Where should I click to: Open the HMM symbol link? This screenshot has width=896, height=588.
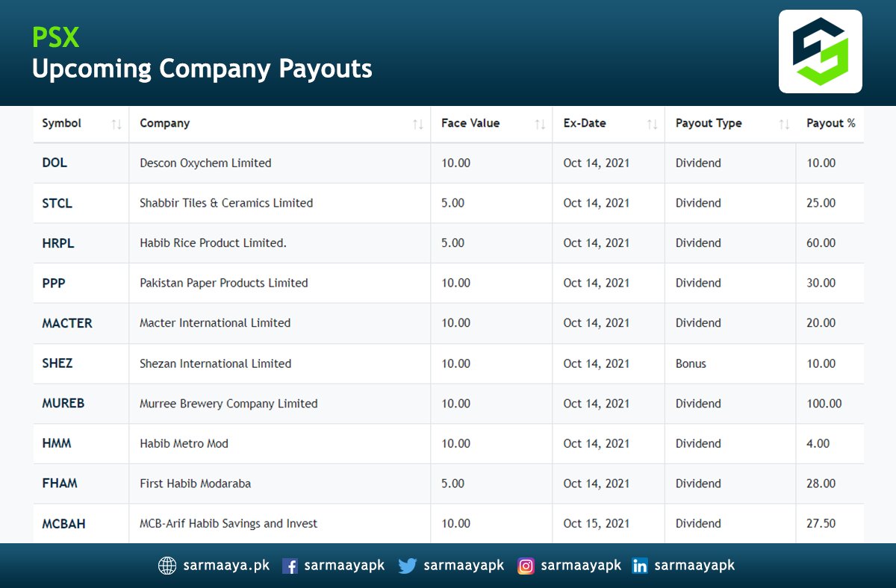click(x=57, y=443)
